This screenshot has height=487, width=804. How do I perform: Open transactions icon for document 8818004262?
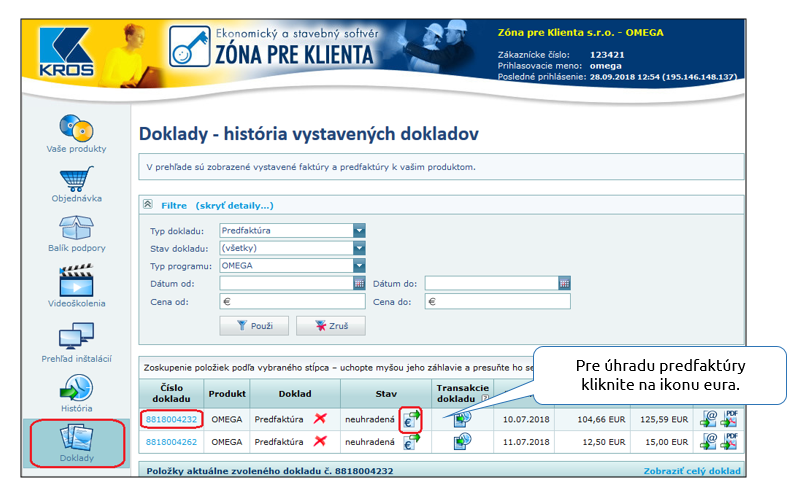pyautogui.click(x=462, y=441)
